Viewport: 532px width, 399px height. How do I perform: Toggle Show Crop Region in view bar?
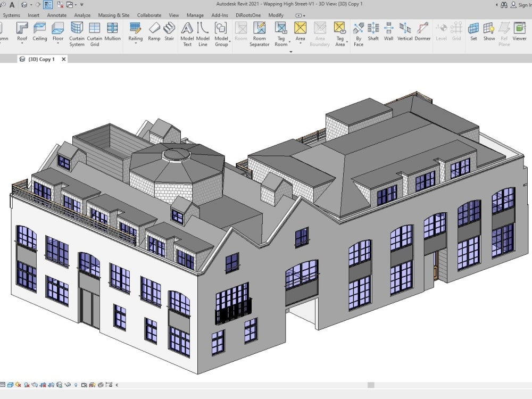(x=51, y=385)
